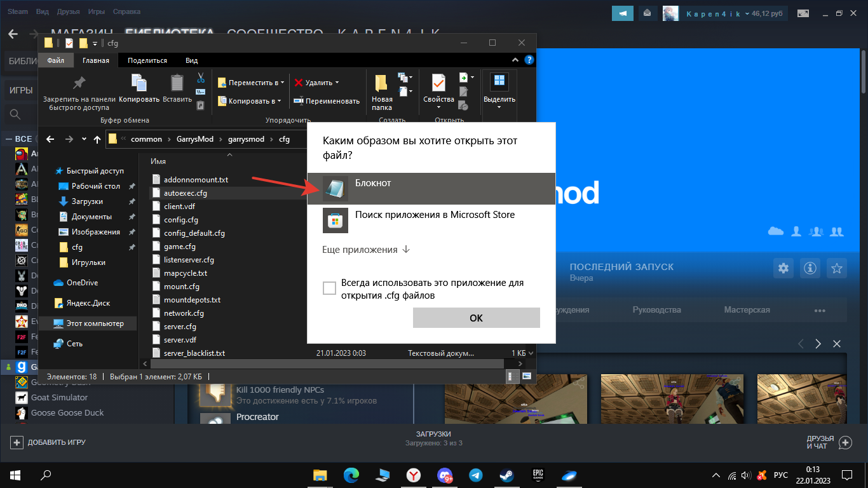Navigate to common in the address bar
This screenshot has width=868, height=488.
(147, 139)
